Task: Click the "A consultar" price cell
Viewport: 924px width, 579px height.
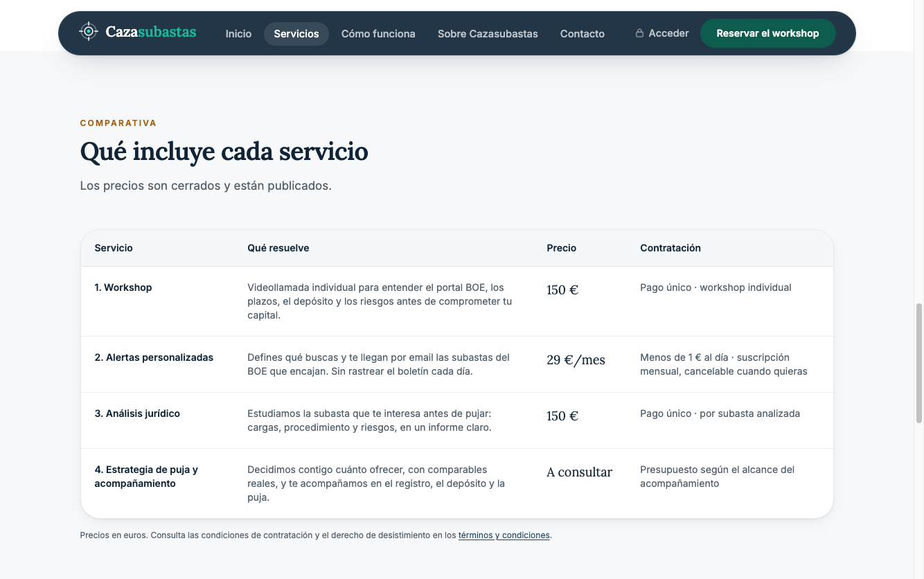Action: point(580,472)
